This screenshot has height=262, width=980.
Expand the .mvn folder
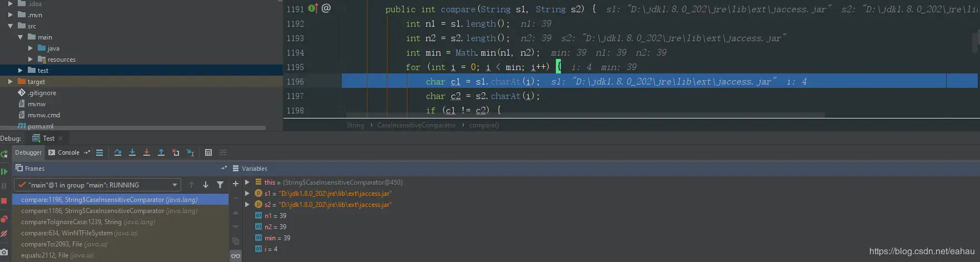coord(10,14)
